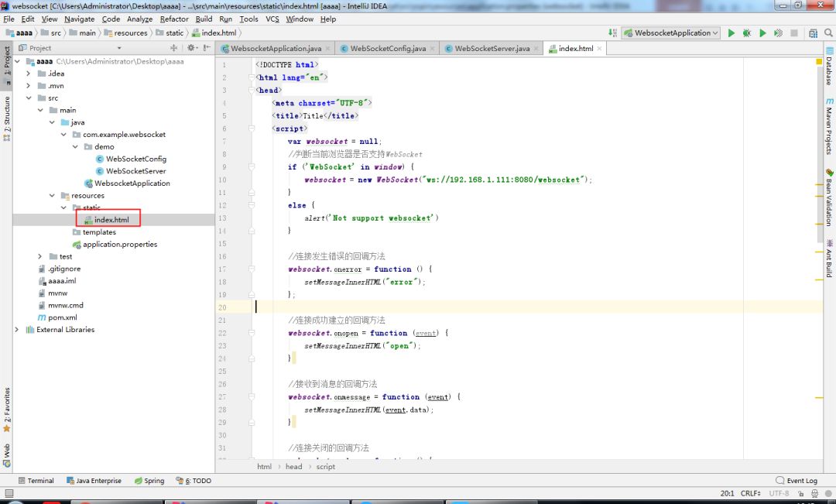Hide the Project panel with the collapse icon
836x504 pixels.
[x=207, y=48]
